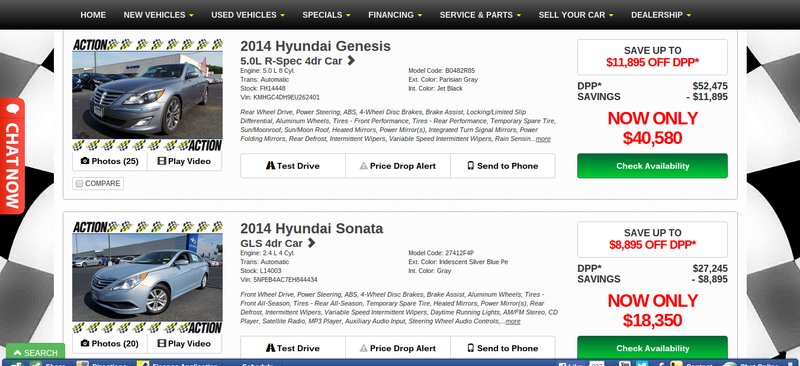Viewport: 800px width, 366px height.
Task: Open the 2014 Hyundai Genesis title link
Action: click(x=315, y=46)
